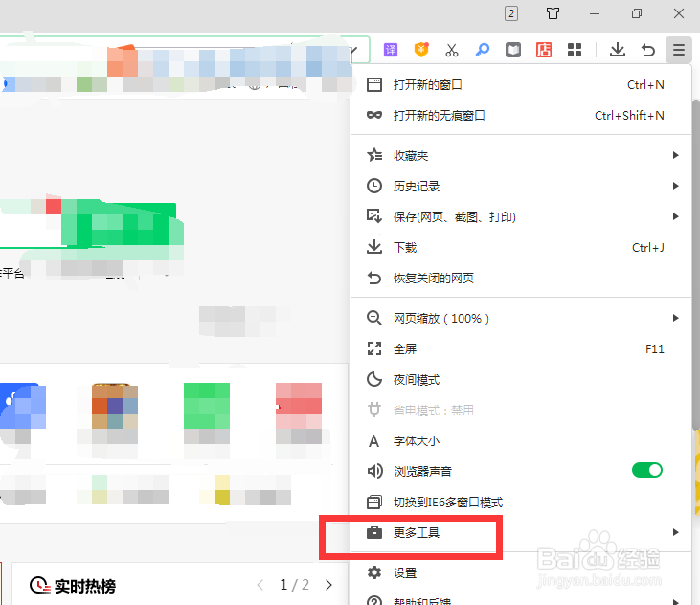Open the four-square extensions grid

click(x=575, y=50)
